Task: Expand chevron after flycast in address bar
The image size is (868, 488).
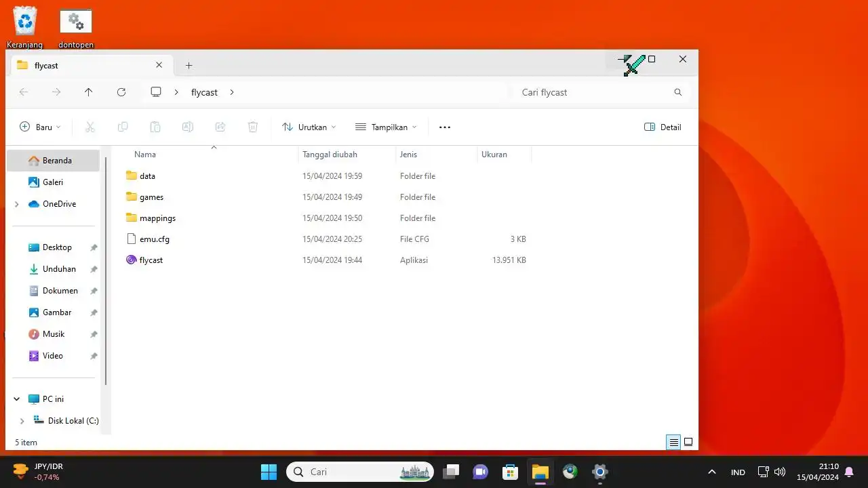Action: point(231,92)
